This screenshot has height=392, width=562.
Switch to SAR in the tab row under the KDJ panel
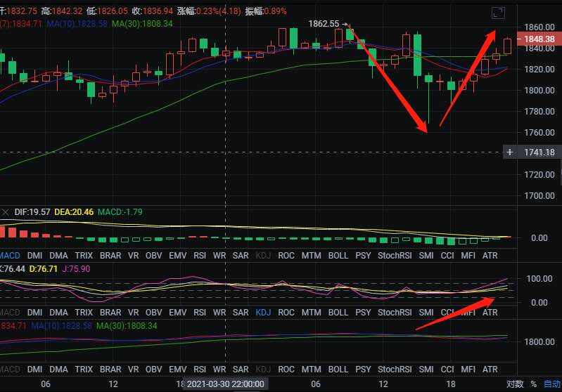[241, 313]
